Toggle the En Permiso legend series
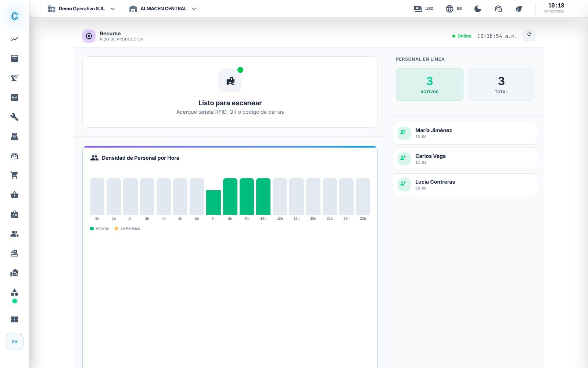The width and height of the screenshot is (588, 368). (x=127, y=229)
